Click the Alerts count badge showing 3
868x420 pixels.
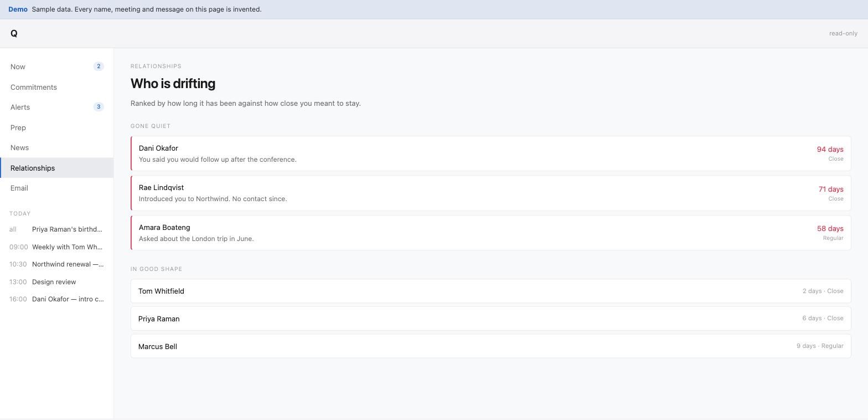point(99,107)
